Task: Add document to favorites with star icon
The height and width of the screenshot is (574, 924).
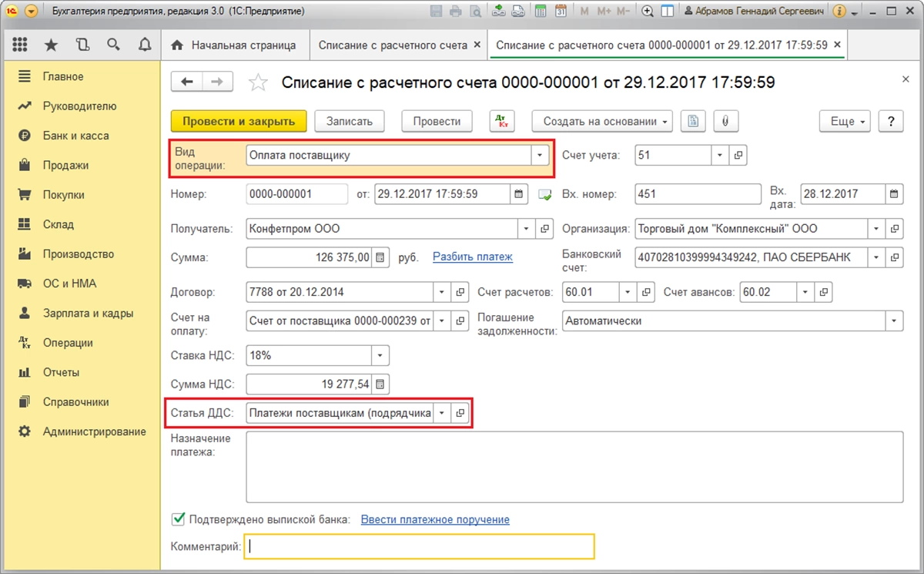Action: [258, 82]
